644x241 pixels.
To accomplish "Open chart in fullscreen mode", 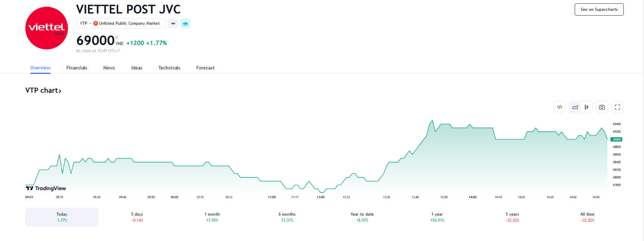I will 617,107.
